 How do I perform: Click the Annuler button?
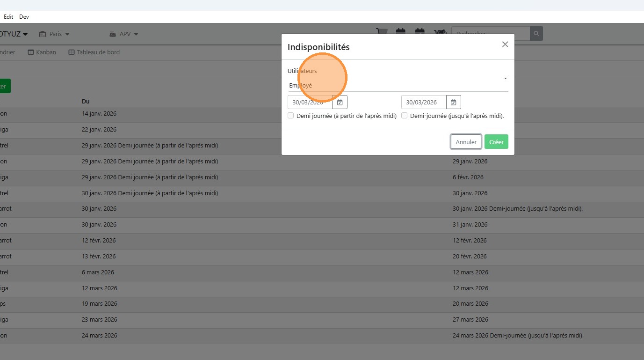466,142
